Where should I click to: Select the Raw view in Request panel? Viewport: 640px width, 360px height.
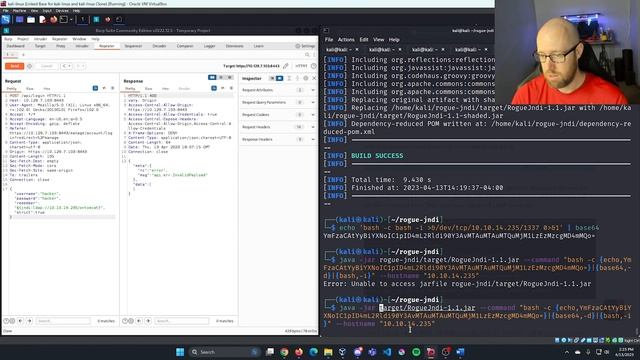[30, 89]
